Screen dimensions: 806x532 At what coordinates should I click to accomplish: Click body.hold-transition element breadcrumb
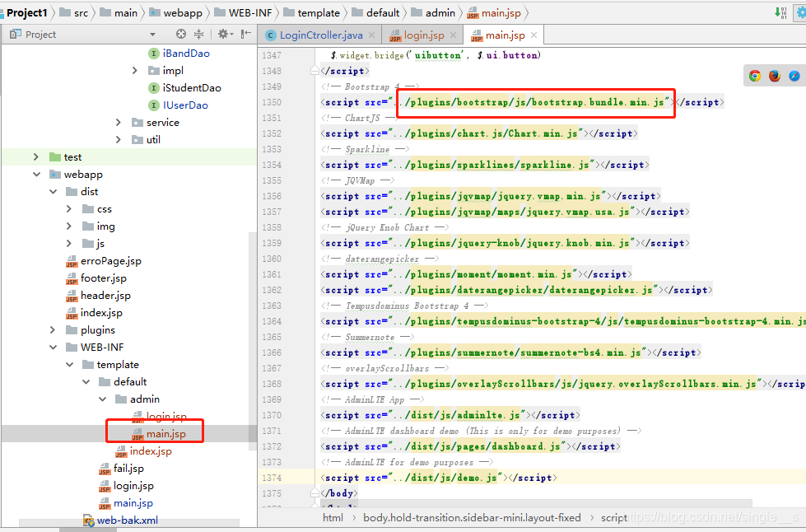coord(472,518)
